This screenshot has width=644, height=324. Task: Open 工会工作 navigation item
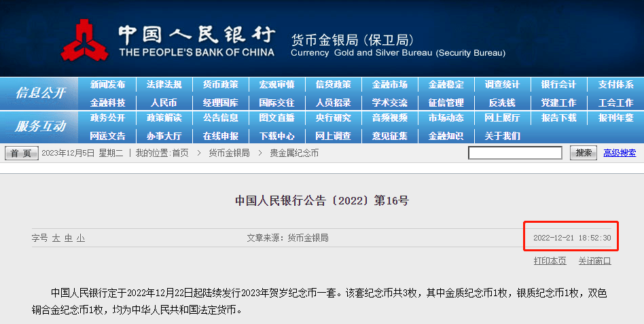click(x=615, y=103)
